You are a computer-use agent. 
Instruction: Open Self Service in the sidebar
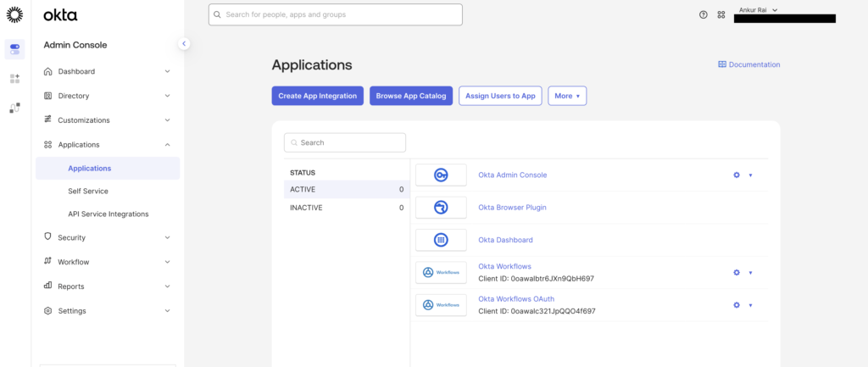pos(88,192)
